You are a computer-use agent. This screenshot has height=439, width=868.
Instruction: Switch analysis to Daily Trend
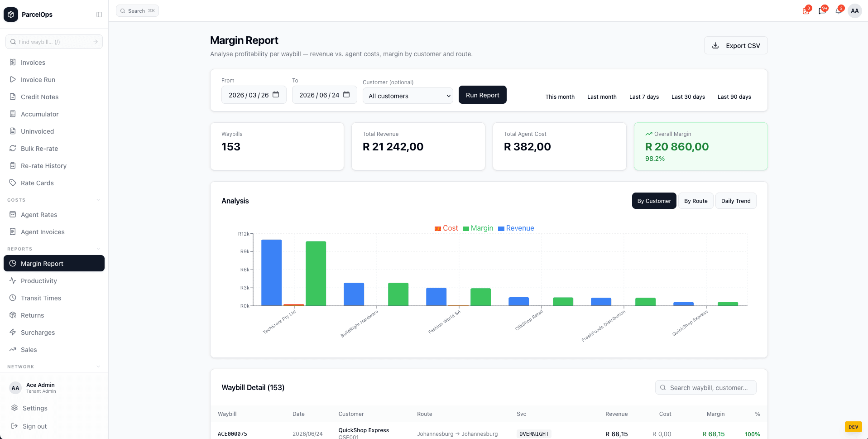[x=736, y=201]
